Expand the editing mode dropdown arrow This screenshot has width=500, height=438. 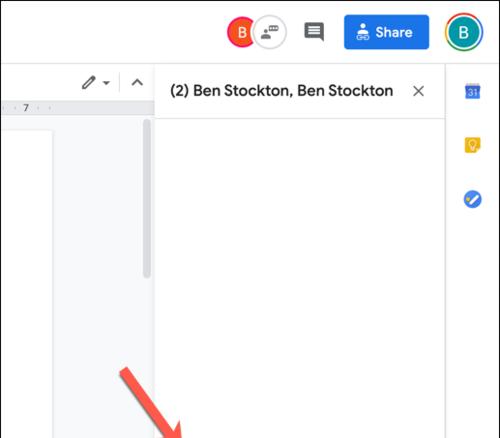[106, 83]
